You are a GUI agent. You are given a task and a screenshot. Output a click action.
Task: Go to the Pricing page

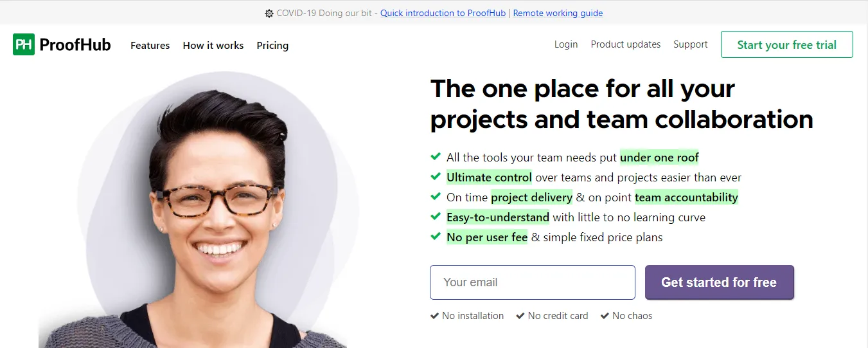pos(272,46)
